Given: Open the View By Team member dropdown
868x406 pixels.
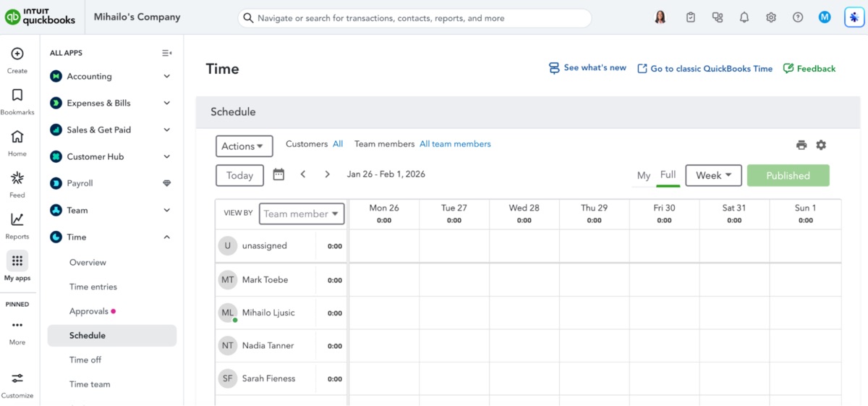Looking at the screenshot, I should (302, 213).
